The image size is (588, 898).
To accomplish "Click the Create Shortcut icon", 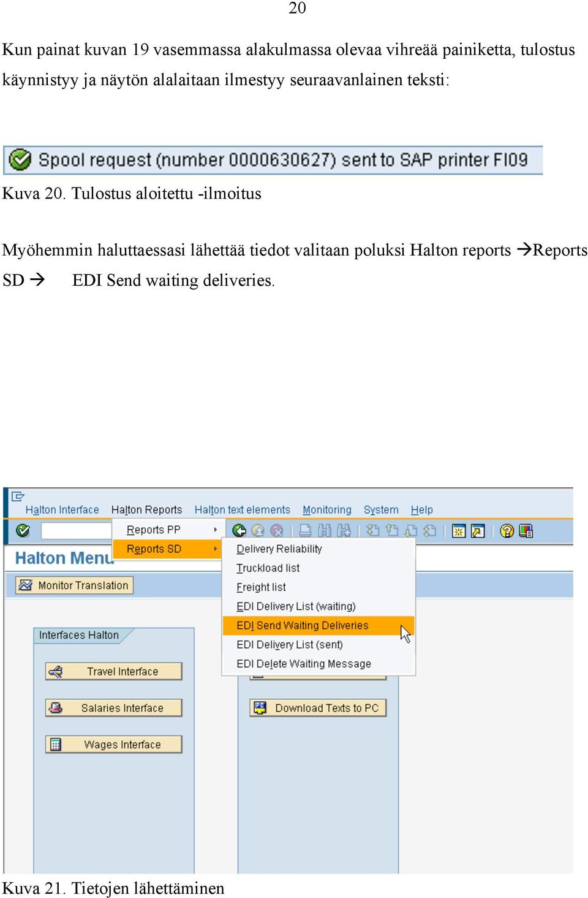I will tap(478, 531).
